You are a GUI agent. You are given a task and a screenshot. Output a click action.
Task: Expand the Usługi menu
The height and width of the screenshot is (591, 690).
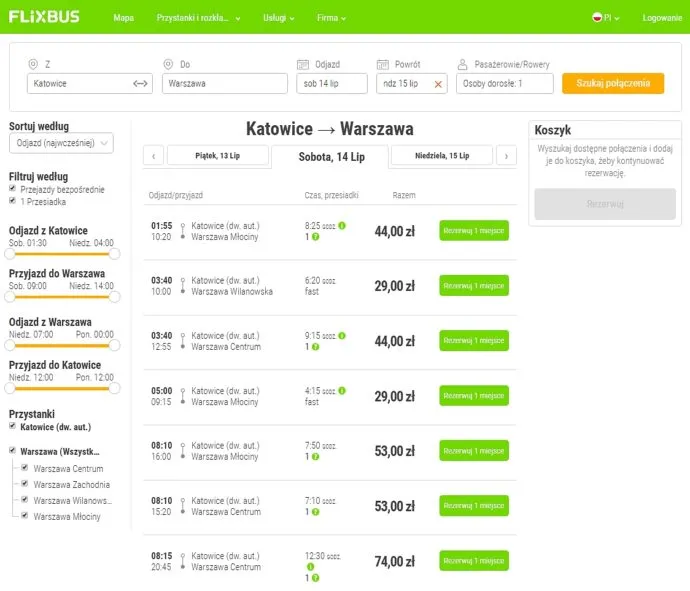[x=281, y=18]
